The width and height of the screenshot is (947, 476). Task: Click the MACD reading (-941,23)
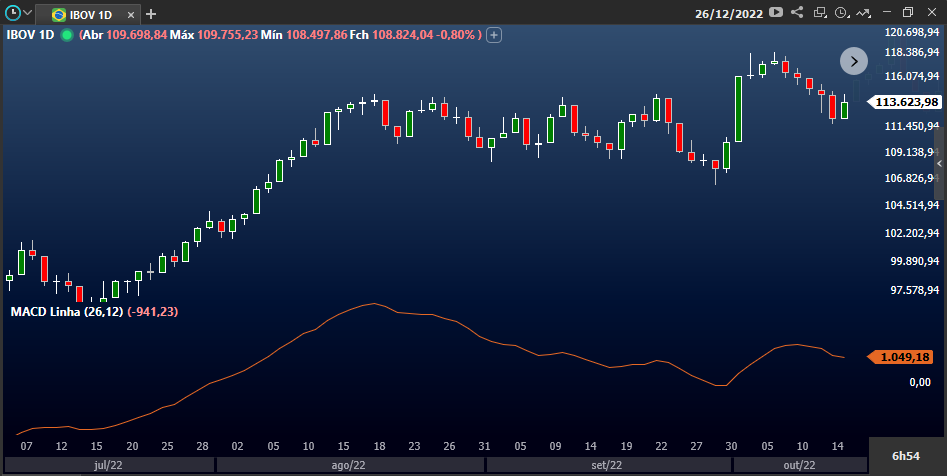[152, 312]
